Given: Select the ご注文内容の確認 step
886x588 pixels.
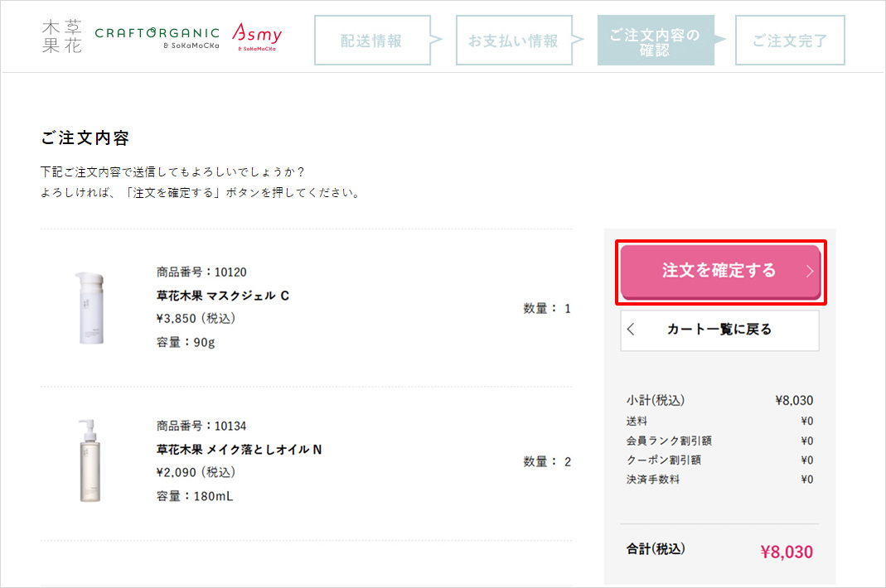Looking at the screenshot, I should [656, 40].
